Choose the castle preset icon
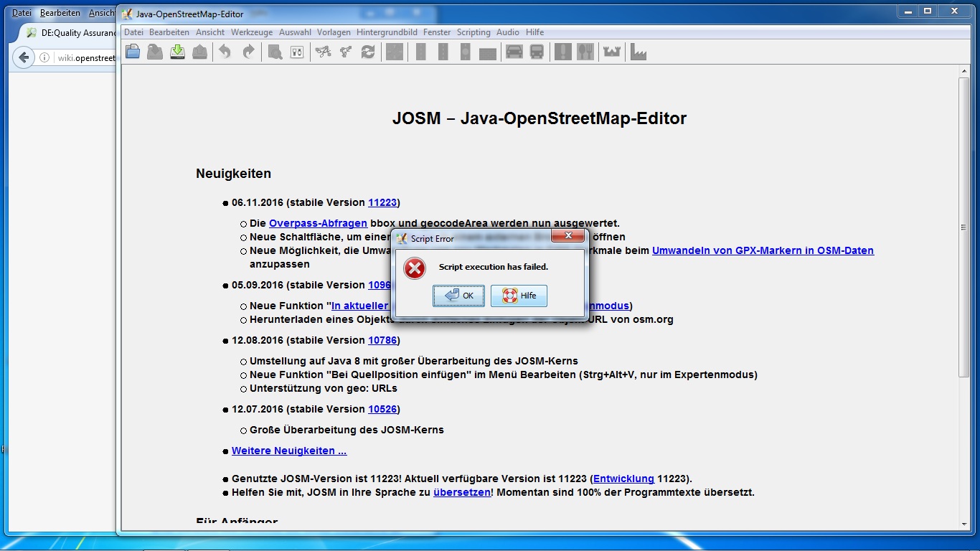Image resolution: width=980 pixels, height=551 pixels. coord(611,52)
